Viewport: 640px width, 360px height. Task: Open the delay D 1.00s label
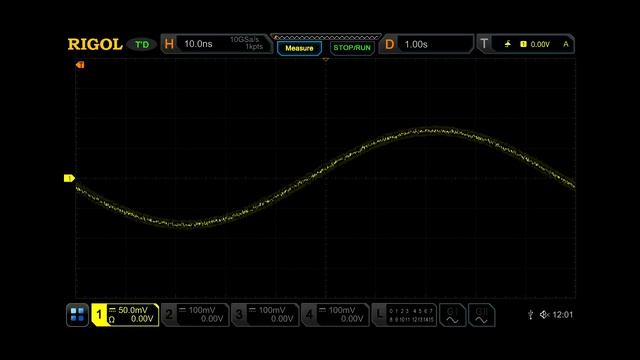coord(427,44)
